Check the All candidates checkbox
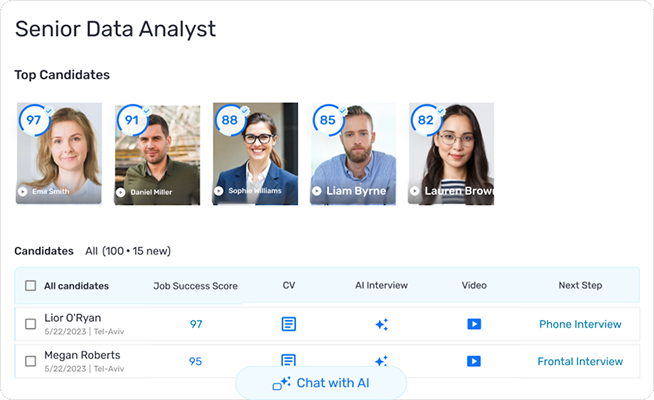This screenshot has width=654, height=400. pyautogui.click(x=30, y=286)
